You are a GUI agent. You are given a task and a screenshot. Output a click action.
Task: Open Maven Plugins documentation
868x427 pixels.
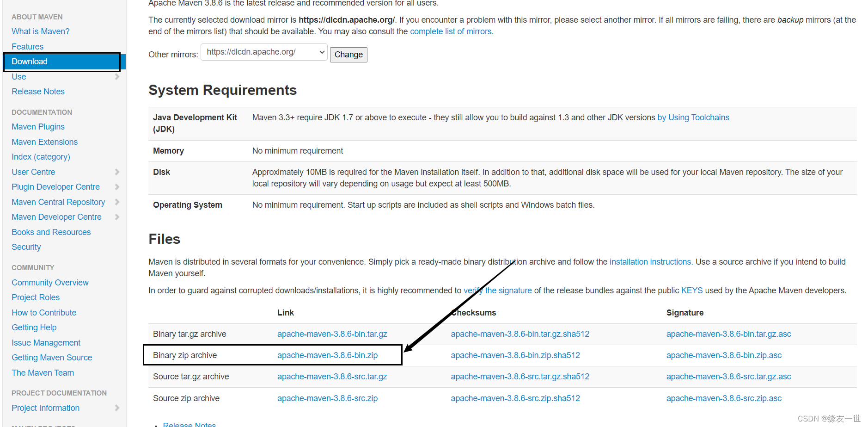click(x=38, y=127)
